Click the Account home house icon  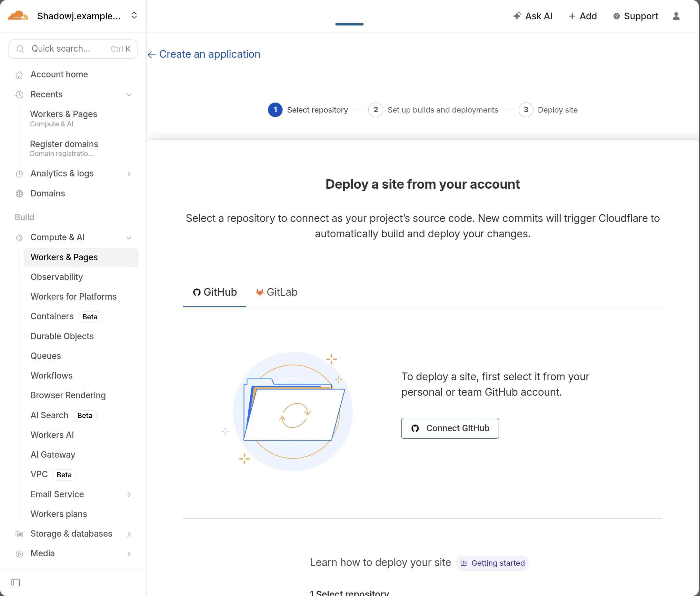19,75
